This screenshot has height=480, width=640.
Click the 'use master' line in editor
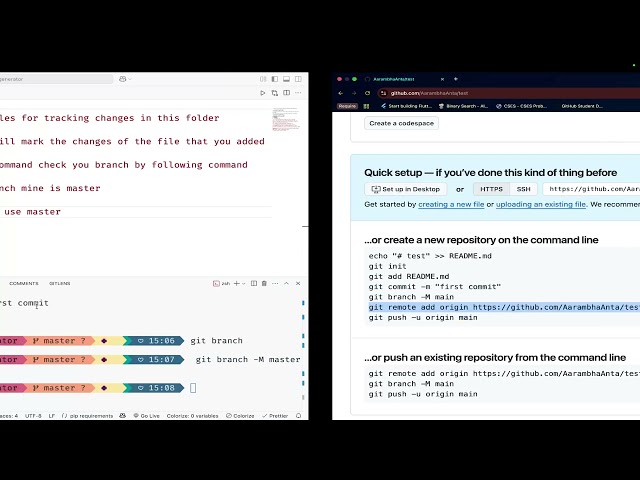[x=33, y=212]
